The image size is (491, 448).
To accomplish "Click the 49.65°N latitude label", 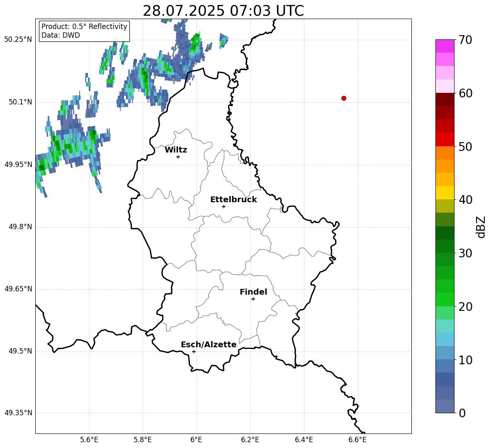I will 18,289.
